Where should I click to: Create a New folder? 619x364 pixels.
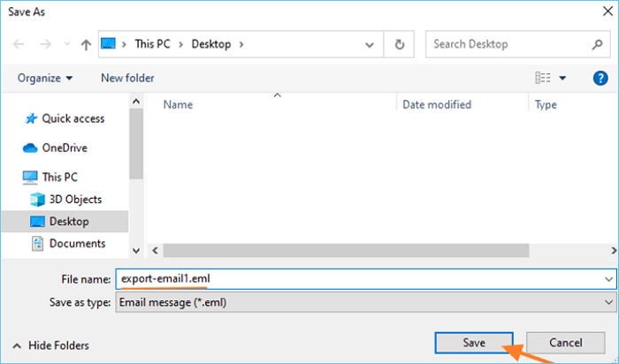tap(127, 78)
